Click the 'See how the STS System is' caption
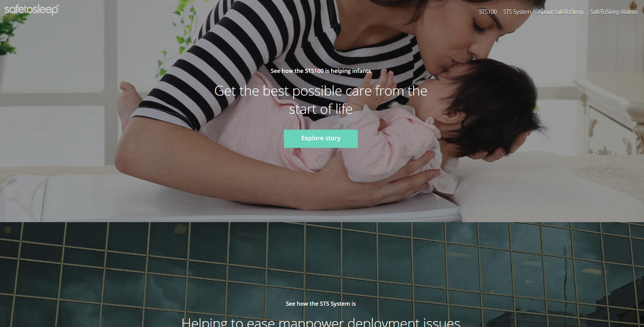 click(x=321, y=304)
